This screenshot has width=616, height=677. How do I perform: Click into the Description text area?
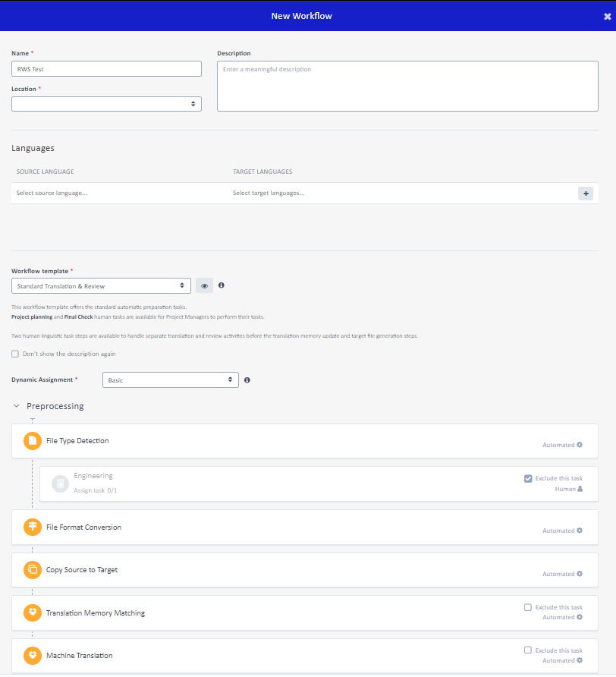pyautogui.click(x=407, y=87)
